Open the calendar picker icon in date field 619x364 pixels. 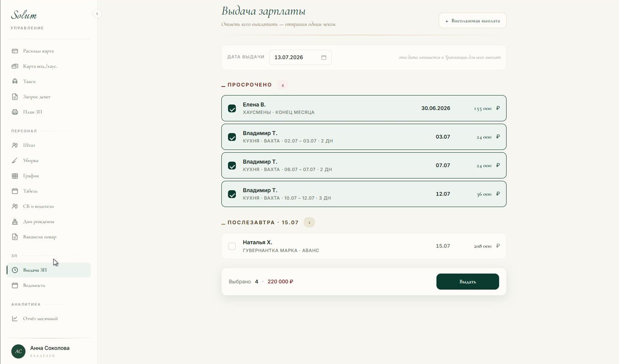(324, 58)
